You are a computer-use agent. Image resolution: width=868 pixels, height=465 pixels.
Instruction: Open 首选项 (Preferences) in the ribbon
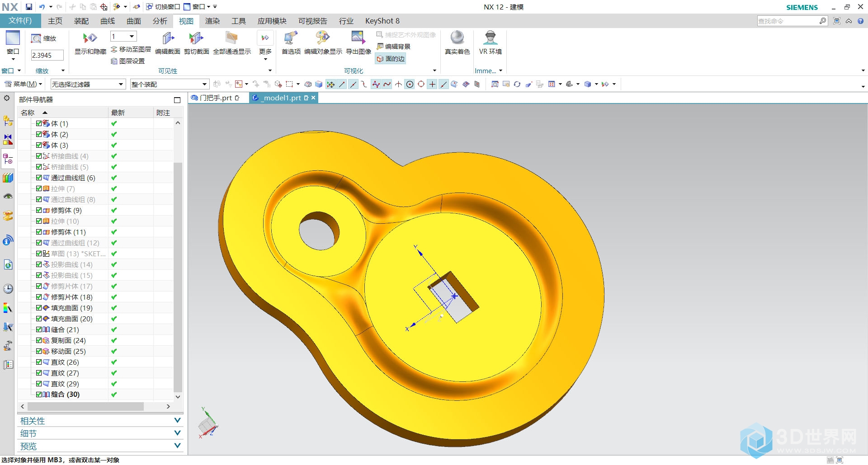click(291, 43)
